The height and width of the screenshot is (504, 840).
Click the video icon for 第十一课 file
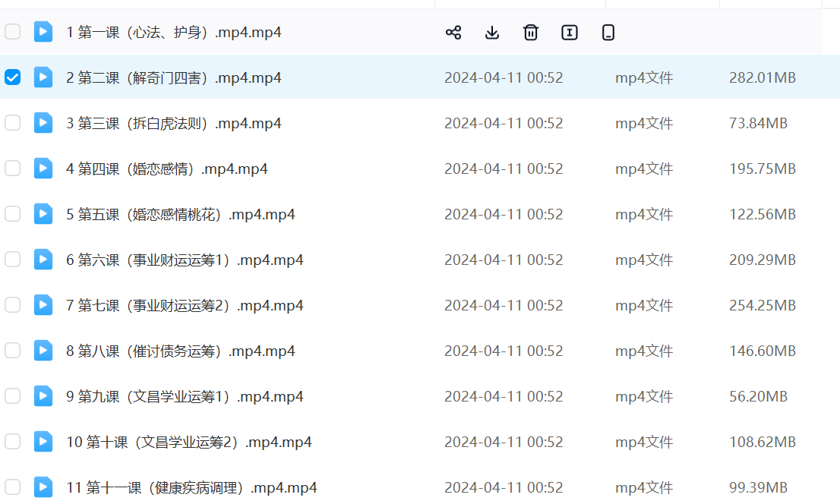43,487
